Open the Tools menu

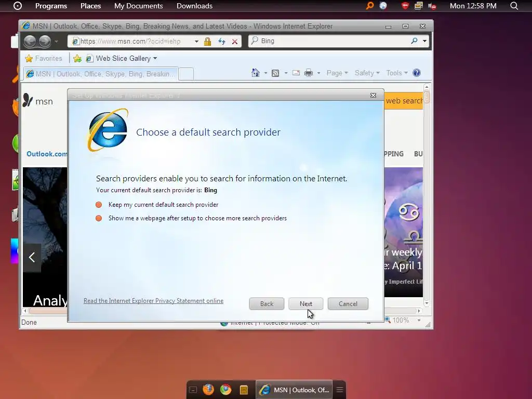coord(396,73)
